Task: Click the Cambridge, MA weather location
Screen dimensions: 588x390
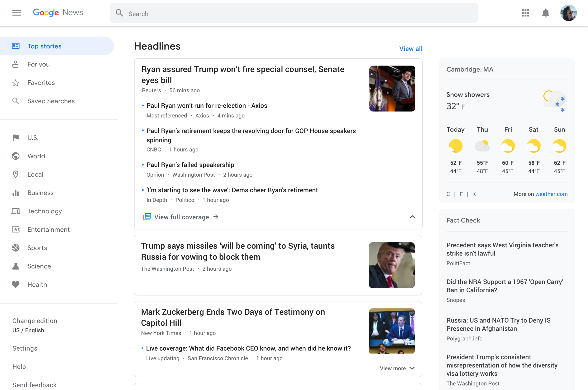Action: 469,69
